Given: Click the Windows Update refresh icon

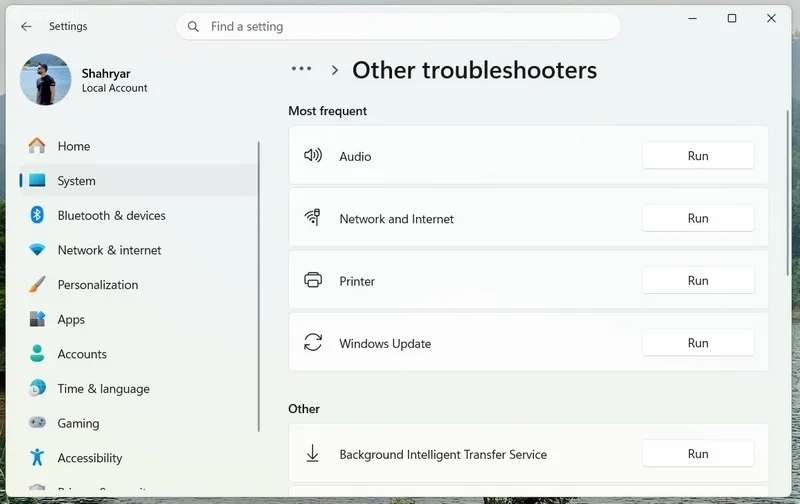Looking at the screenshot, I should (x=313, y=342).
